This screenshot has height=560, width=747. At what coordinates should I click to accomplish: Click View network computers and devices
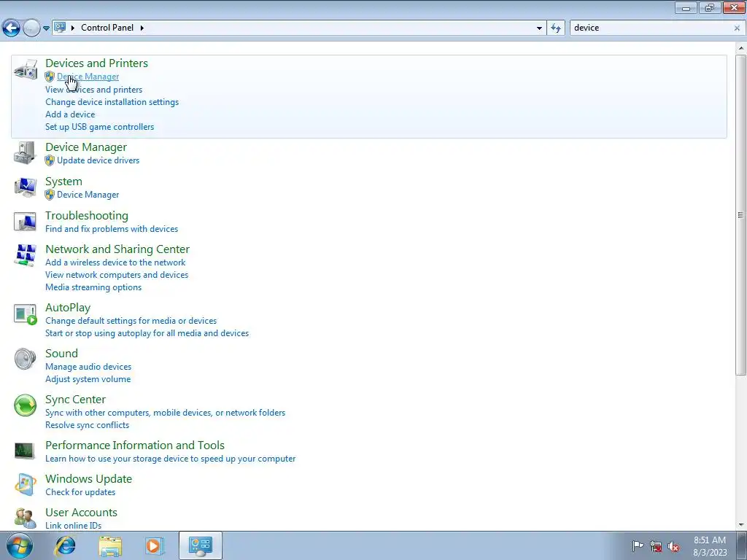pyautogui.click(x=117, y=275)
